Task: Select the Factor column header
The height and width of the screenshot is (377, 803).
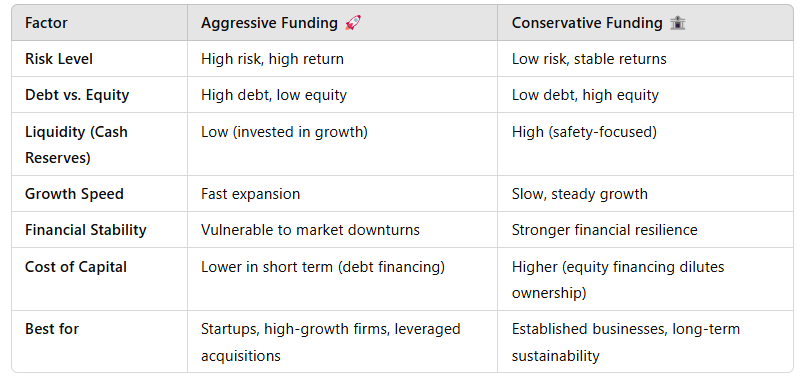Action: [x=46, y=23]
